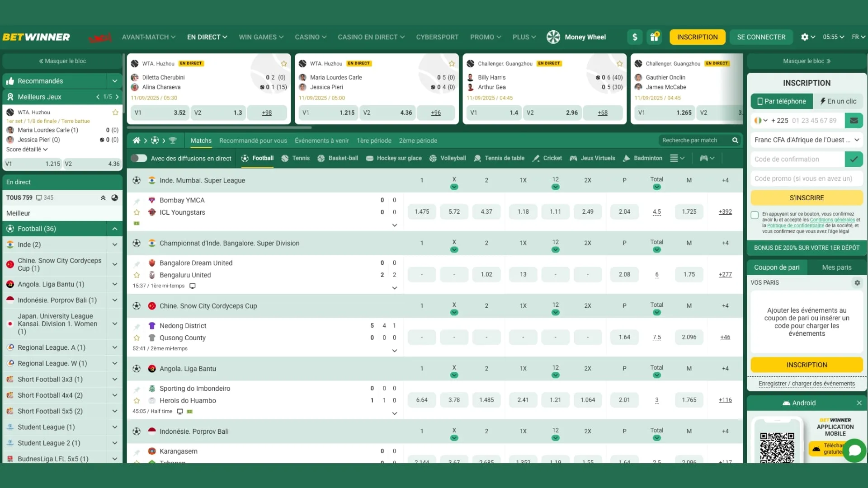
Task: Open the live chat bubble icon
Action: point(855,451)
